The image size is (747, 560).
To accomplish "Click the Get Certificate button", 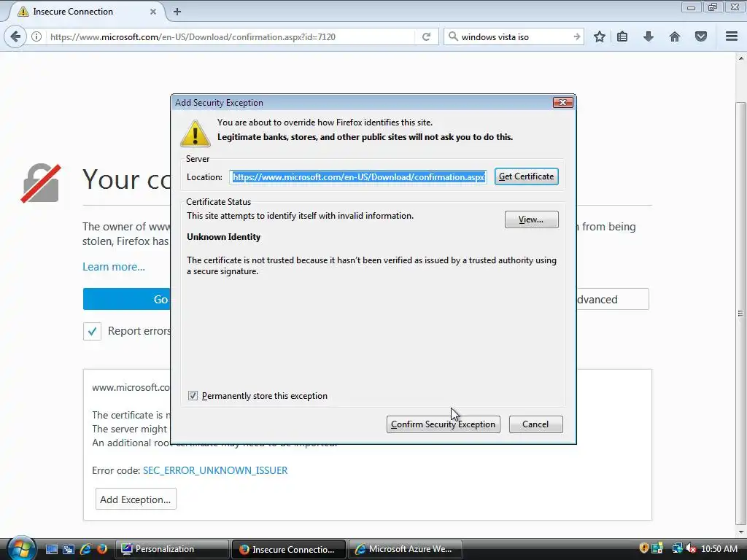I will (x=527, y=176).
